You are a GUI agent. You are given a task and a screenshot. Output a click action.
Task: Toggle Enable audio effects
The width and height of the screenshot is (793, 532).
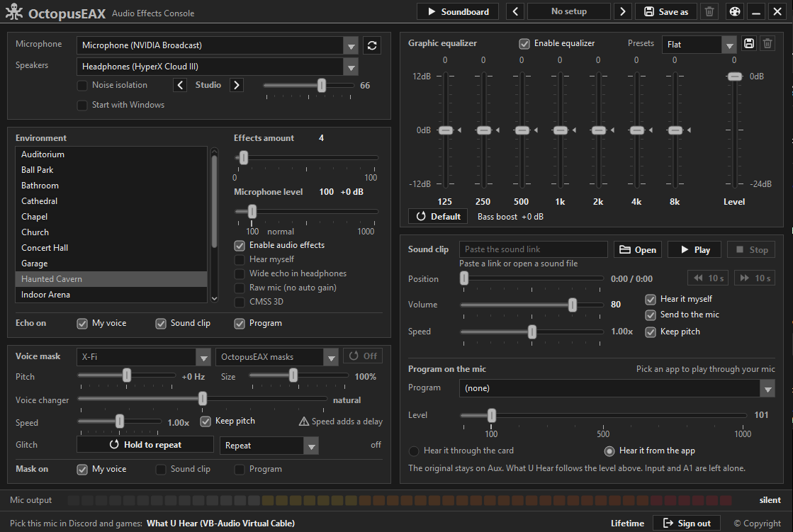tap(240, 246)
